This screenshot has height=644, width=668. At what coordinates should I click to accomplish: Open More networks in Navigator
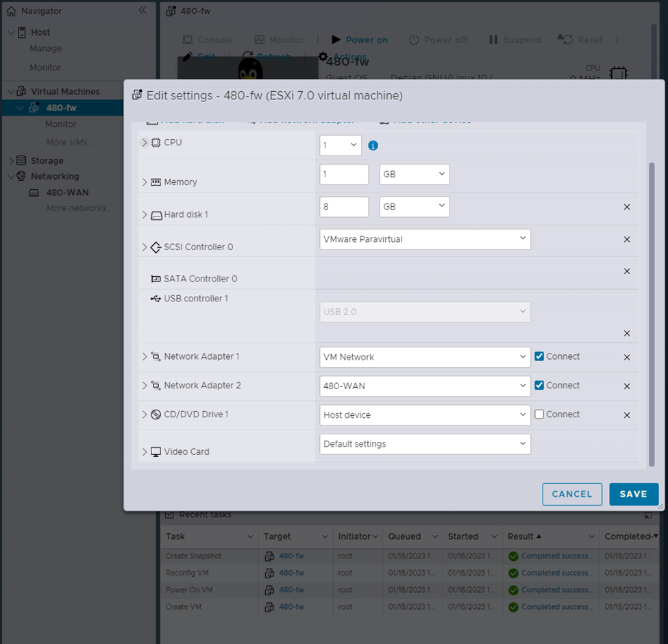pos(79,208)
